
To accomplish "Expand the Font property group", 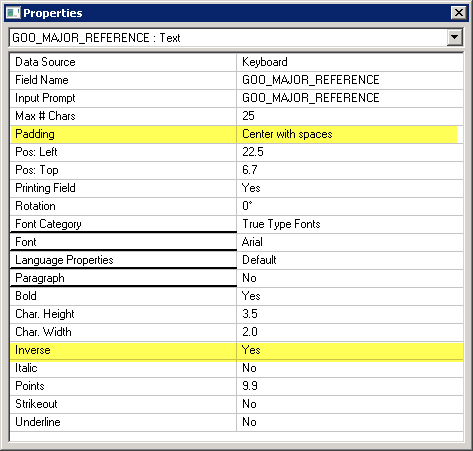I will click(x=123, y=242).
